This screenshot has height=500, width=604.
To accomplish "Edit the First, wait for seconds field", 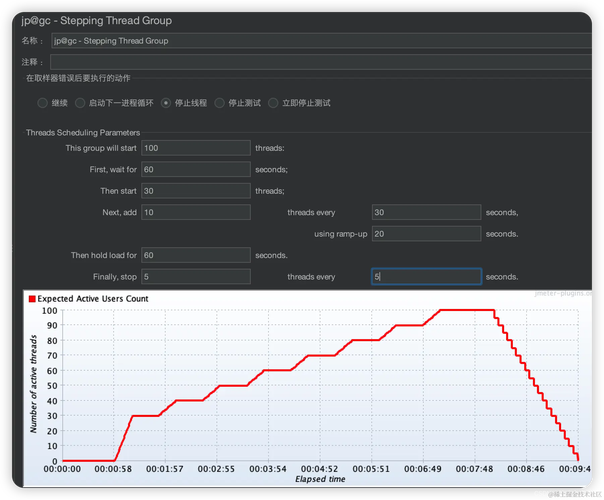I will point(196,169).
